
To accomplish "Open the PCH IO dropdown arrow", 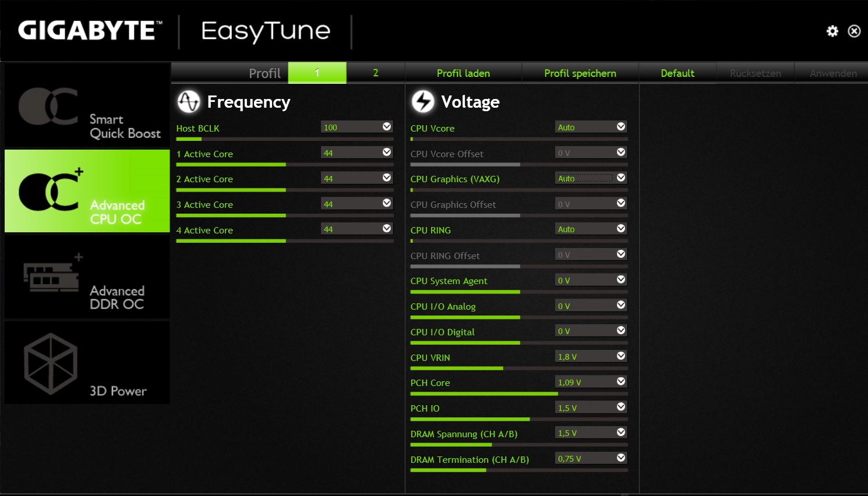I will [x=621, y=407].
